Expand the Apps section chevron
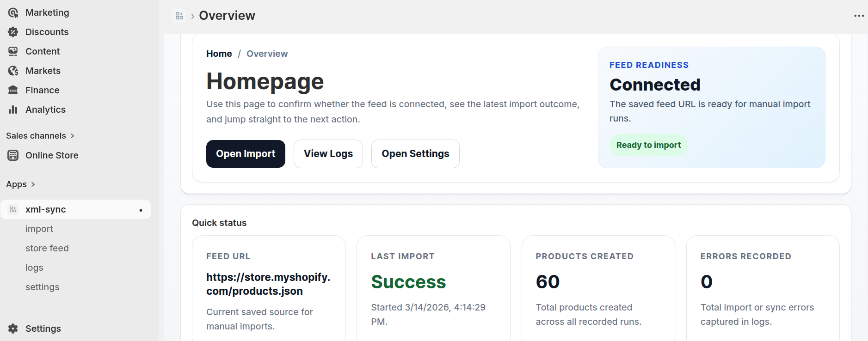 (x=33, y=184)
